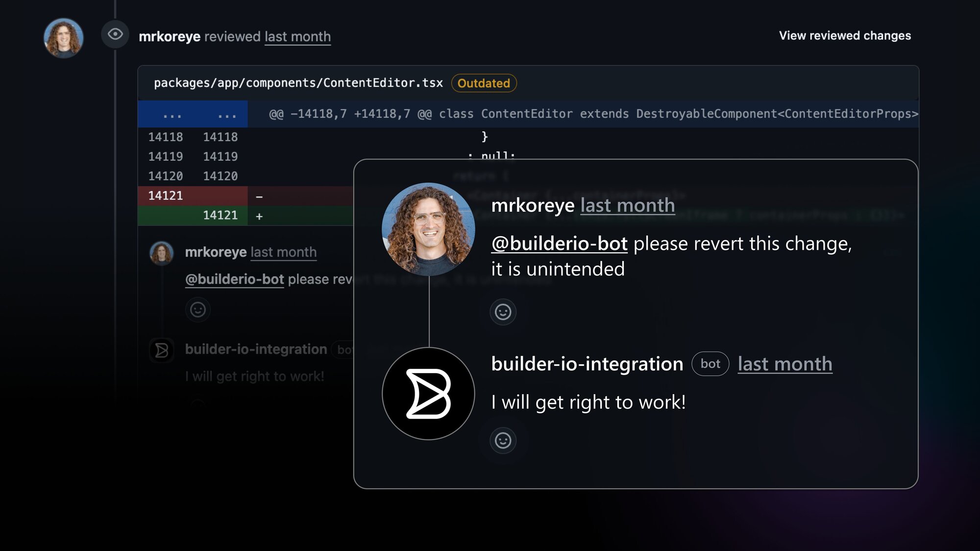Click @builderio-bot mention in enlarged comment
This screenshot has height=551, width=980.
559,244
